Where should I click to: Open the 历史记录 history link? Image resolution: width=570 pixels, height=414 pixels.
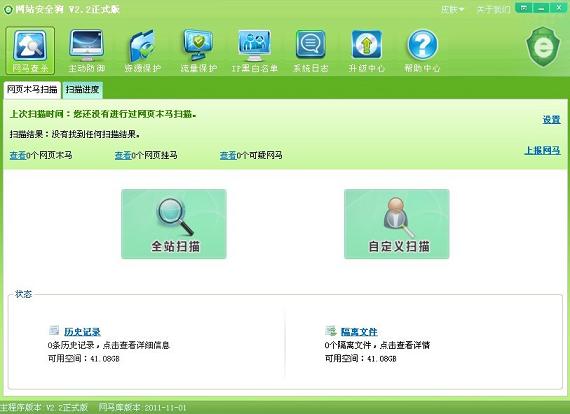82,331
